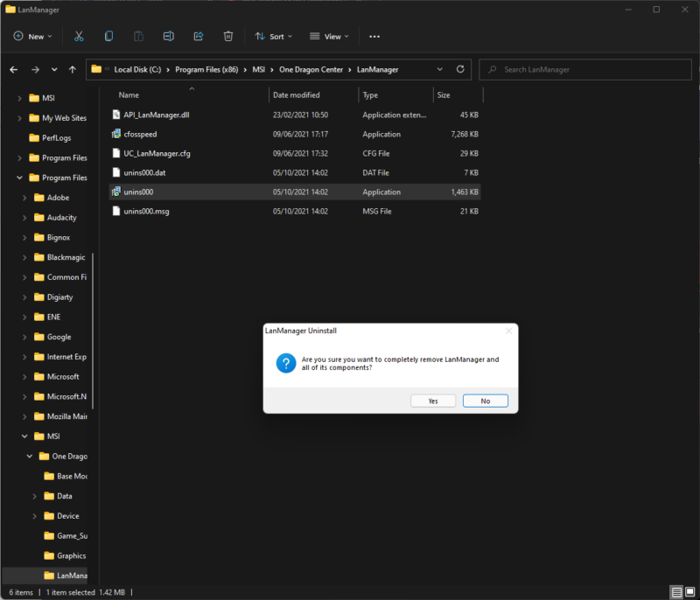700x600 pixels.
Task: Confirm uninstall with the Yes button
Action: pyautogui.click(x=433, y=401)
